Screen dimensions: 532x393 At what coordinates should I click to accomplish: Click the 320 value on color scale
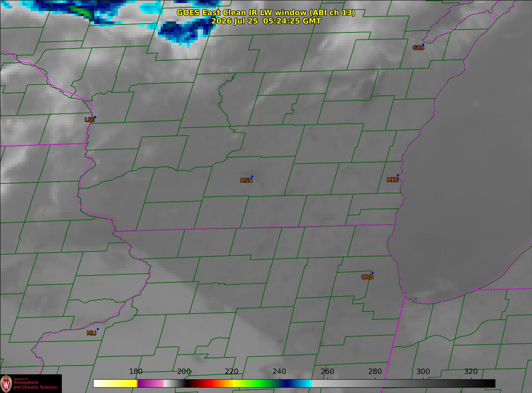tap(471, 371)
